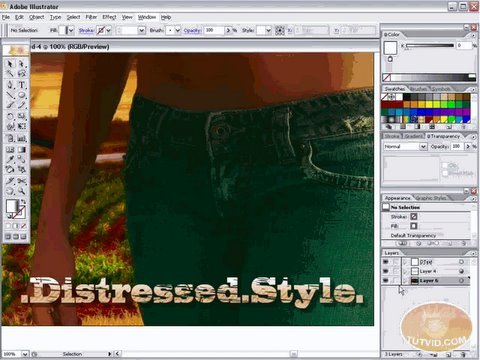Screen dimensions: 480x360
Task: Choose the Warp tool
Action: [x=10, y=127]
